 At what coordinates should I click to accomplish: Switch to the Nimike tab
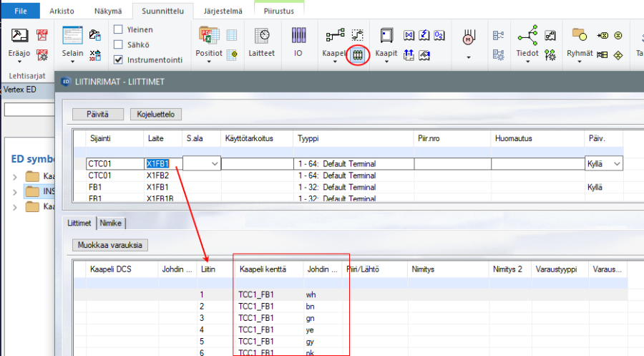tap(111, 223)
